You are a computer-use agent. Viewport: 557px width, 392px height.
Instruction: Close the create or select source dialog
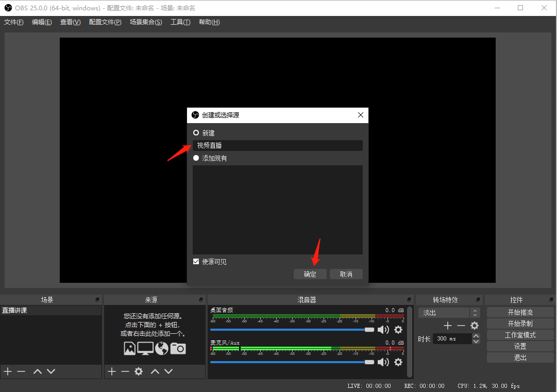[361, 115]
